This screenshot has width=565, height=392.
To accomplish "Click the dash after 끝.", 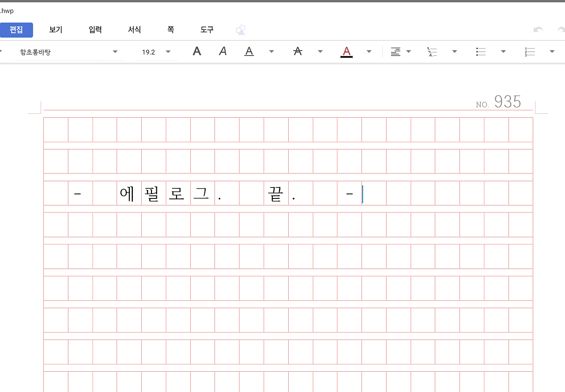I will click(x=350, y=193).
